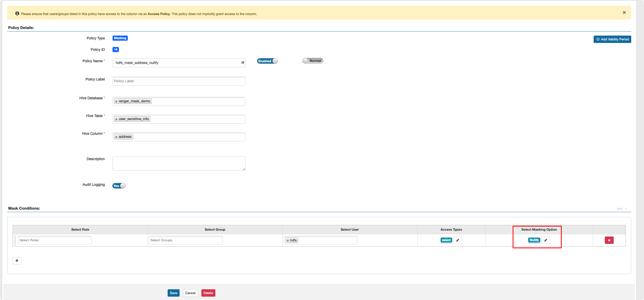Image resolution: width=644 pixels, height=300 pixels.
Task: Add a new mask condition row
Action: pos(17,261)
